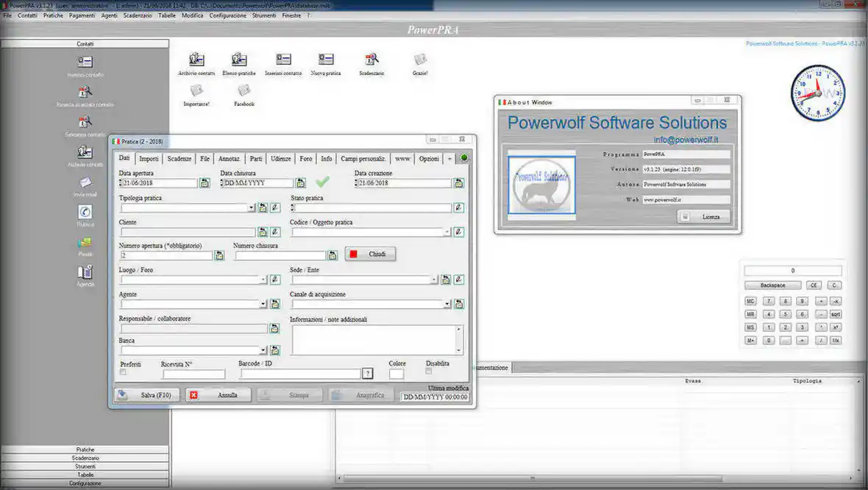Screen dimensions: 868x490
Task: Switch to the Importi tab
Action: [149, 159]
